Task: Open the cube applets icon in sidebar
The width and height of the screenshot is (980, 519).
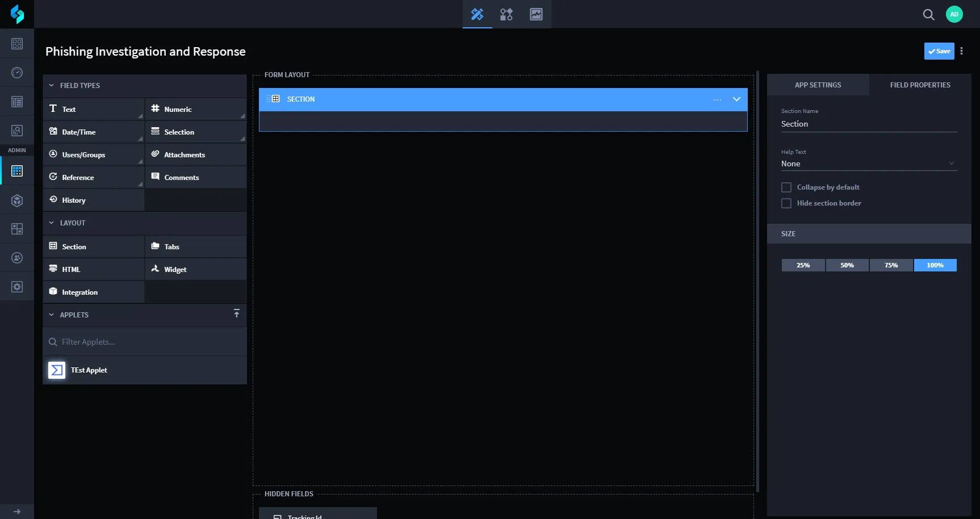Action: [x=17, y=200]
